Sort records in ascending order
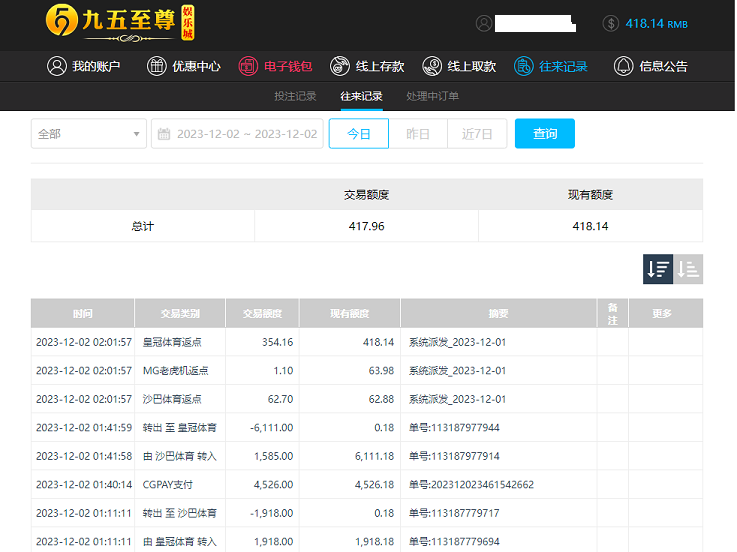This screenshot has height=552, width=737. tap(688, 269)
